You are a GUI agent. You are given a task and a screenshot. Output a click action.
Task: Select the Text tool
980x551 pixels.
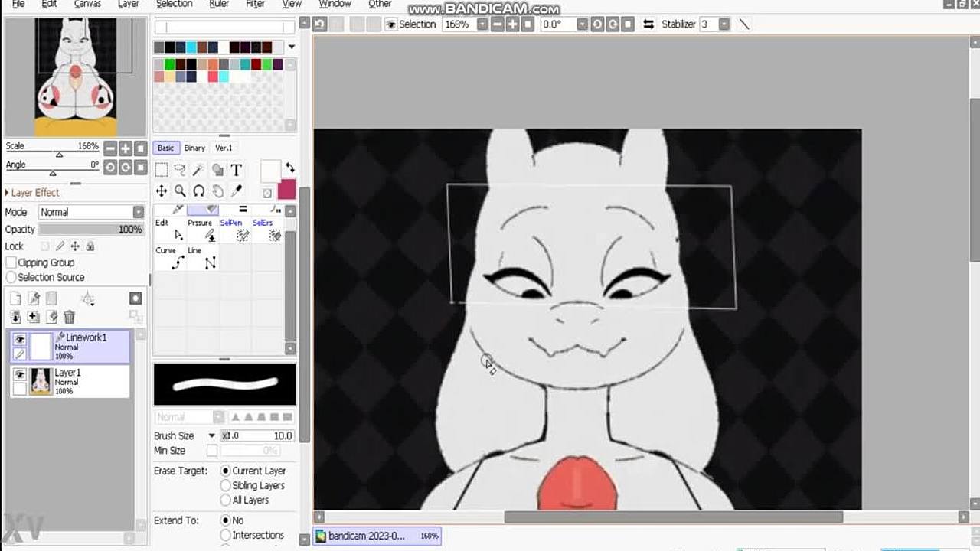click(x=236, y=170)
